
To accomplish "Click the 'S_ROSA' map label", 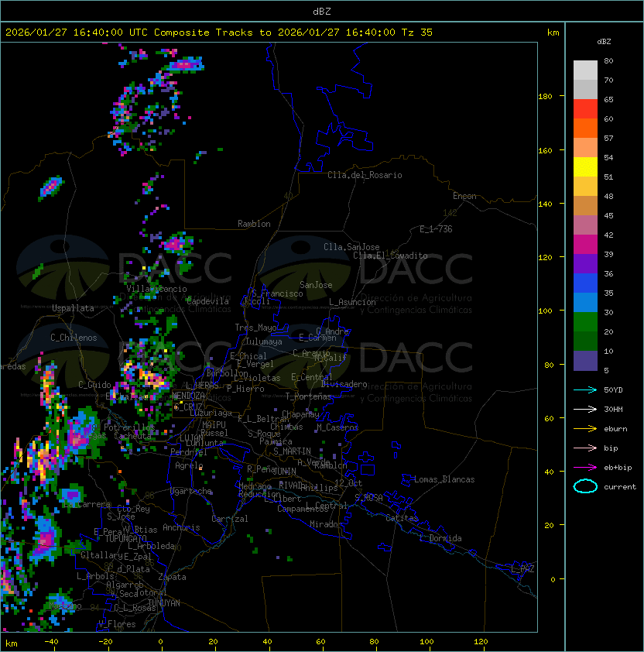I will click(x=368, y=498).
